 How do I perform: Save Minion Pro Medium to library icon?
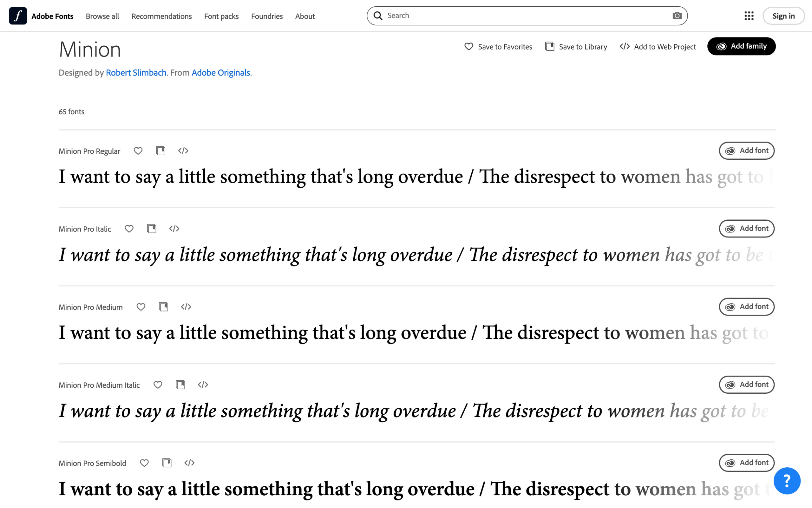pos(163,307)
